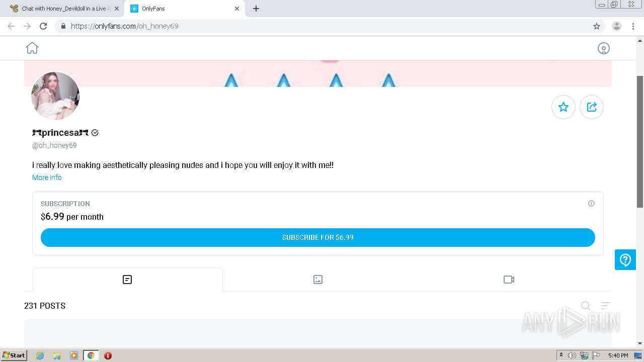Click the $6.99 per month price text
Viewport: 644px width, 362px height.
[72, 217]
